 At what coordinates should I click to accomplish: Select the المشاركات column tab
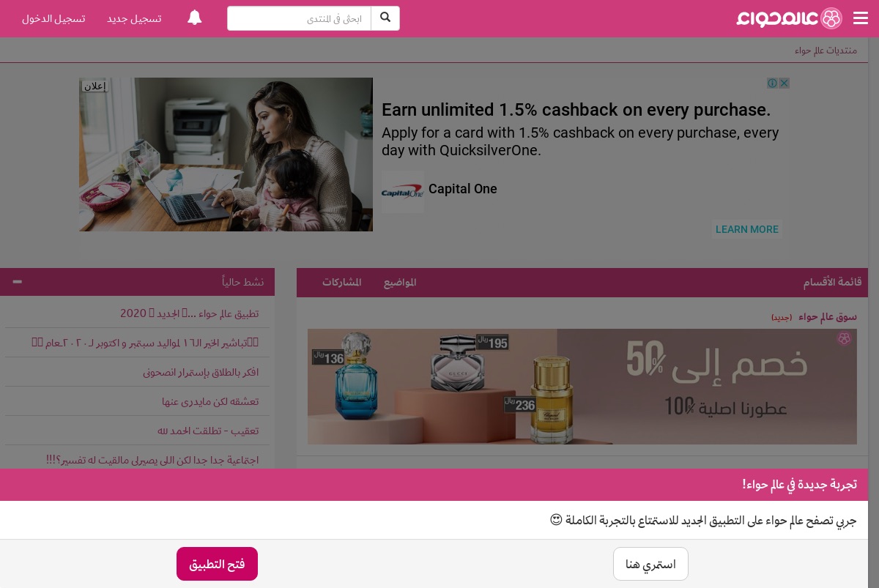pyautogui.click(x=342, y=282)
